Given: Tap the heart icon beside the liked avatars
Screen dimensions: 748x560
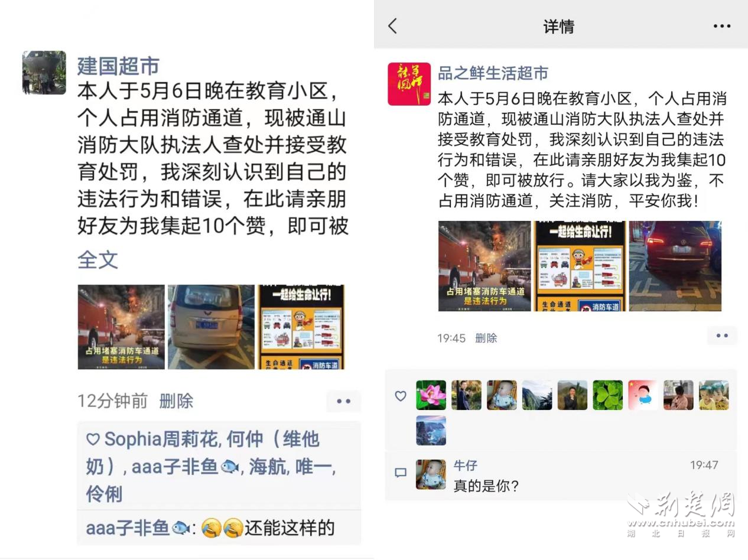Looking at the screenshot, I should coord(401,396).
